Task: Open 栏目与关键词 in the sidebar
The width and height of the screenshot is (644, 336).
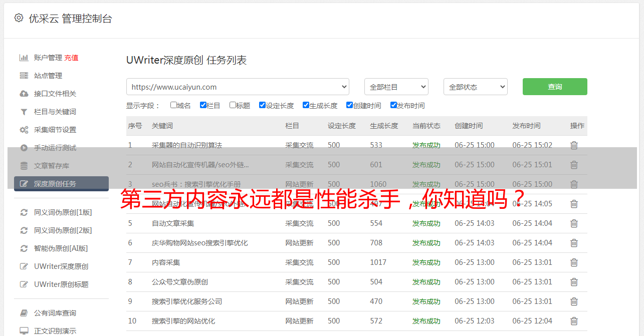Action: [55, 112]
